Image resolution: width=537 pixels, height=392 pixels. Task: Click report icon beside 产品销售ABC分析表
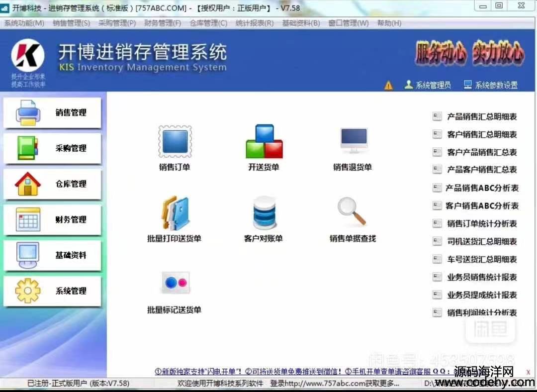pos(437,188)
